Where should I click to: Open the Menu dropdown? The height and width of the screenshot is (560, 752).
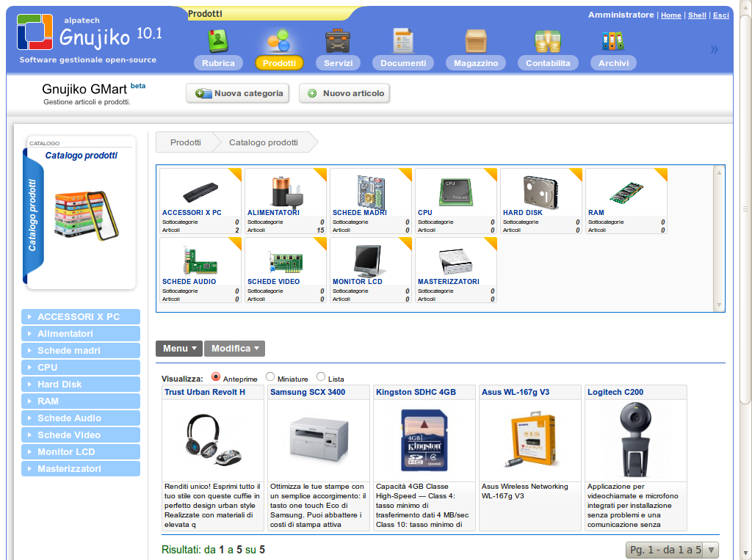point(178,349)
